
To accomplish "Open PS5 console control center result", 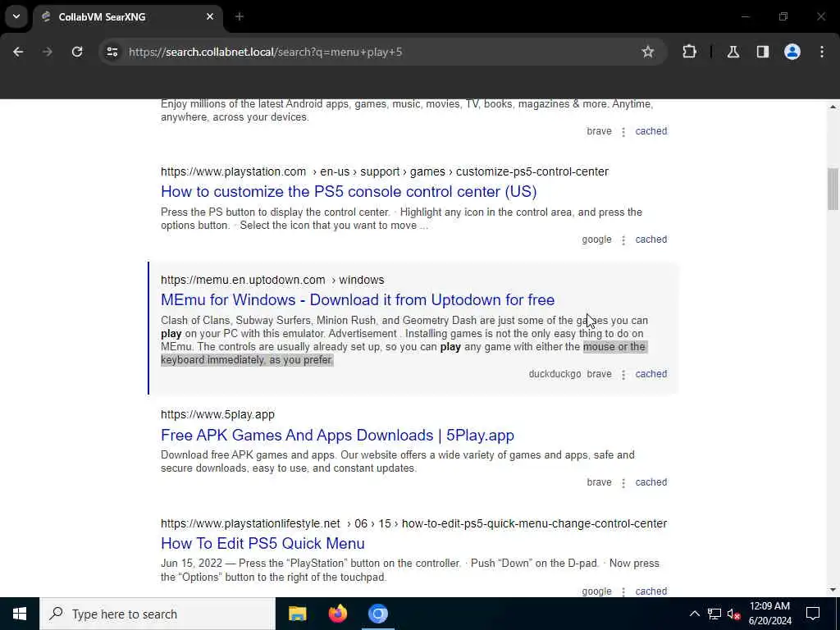I will coord(349,192).
